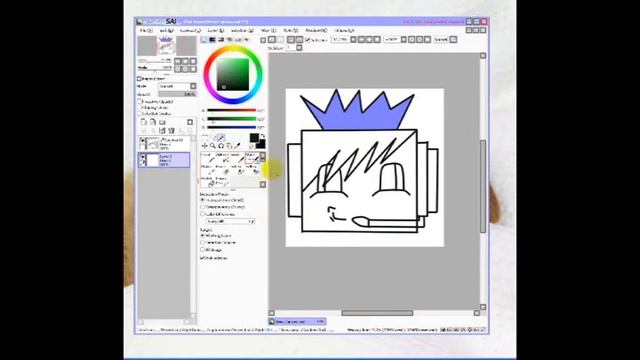Create a new linework layer
Image resolution: width=640 pixels, height=360 pixels.
[153, 122]
